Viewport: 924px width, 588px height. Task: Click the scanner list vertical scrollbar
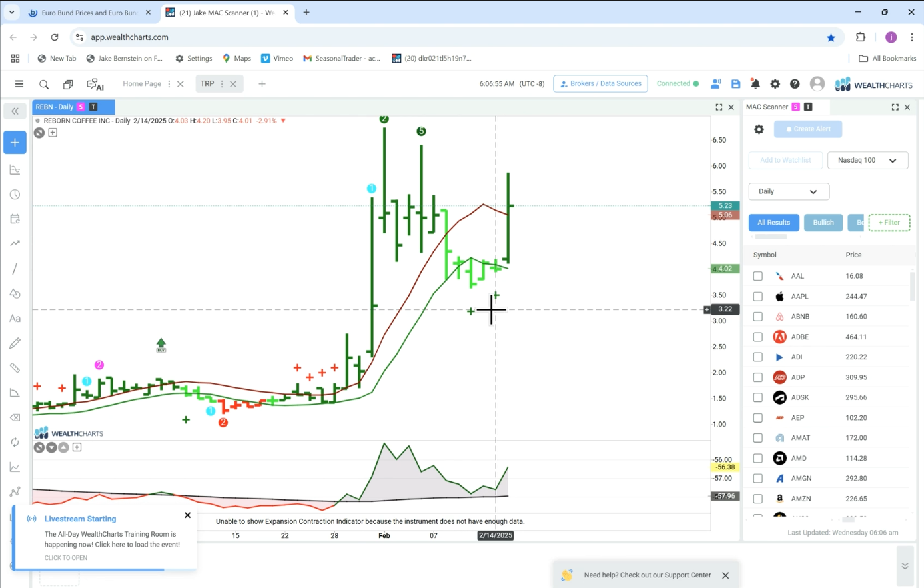[912, 286]
